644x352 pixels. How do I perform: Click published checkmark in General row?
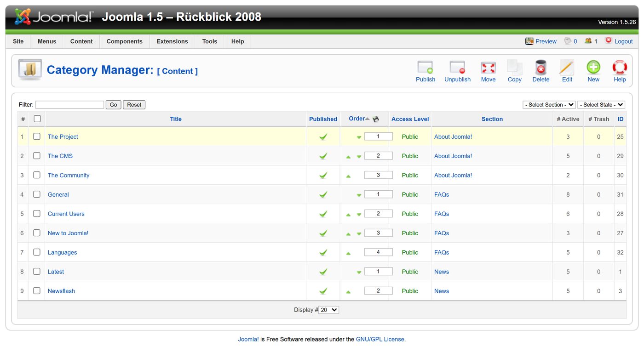(x=323, y=195)
